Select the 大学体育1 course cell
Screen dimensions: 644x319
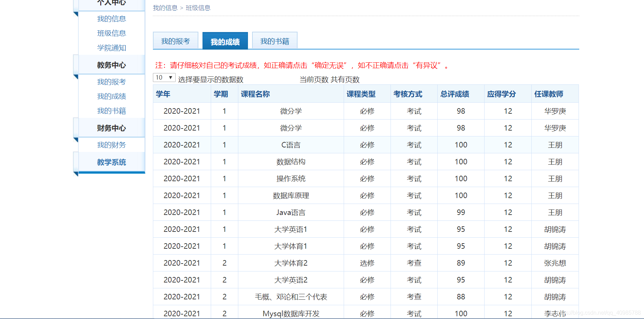click(x=291, y=246)
